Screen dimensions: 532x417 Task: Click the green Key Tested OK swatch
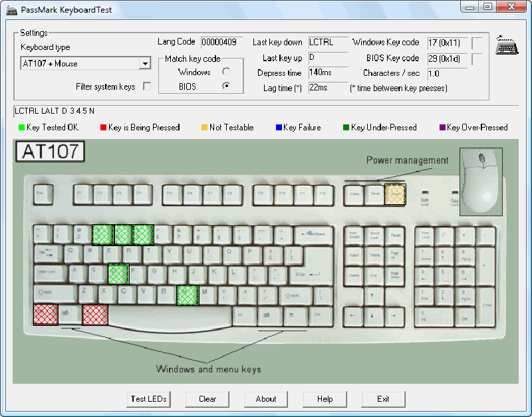(21, 128)
